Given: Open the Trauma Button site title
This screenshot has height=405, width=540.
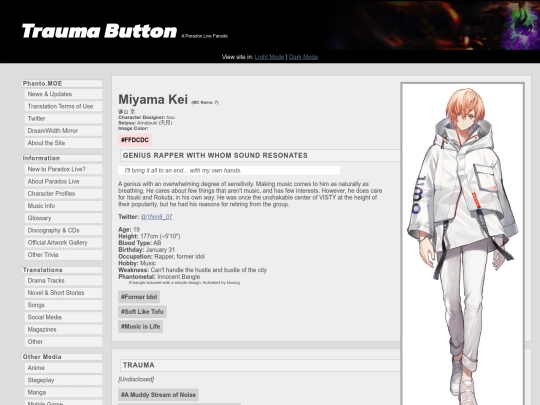Looking at the screenshot, I should click(x=99, y=31).
